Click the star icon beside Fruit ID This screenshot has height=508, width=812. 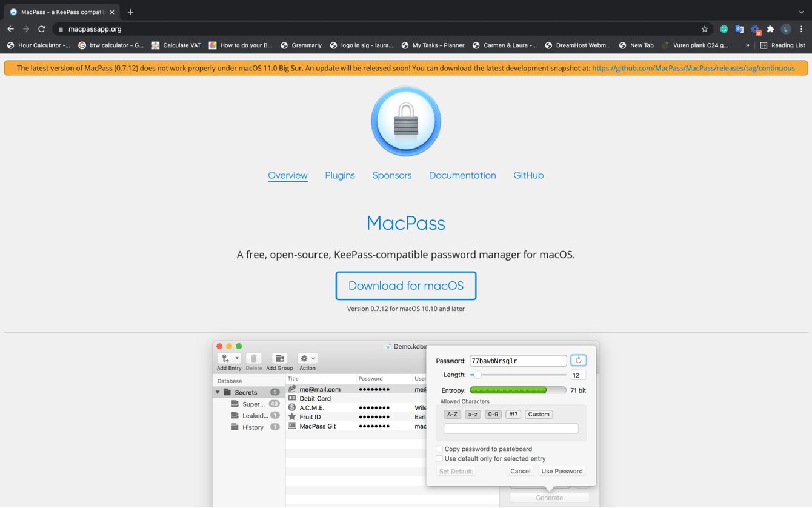[x=292, y=416]
